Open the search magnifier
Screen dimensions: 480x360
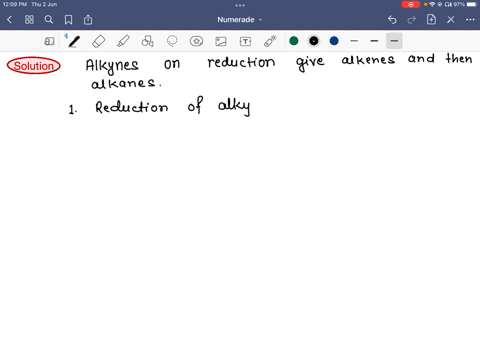click(x=49, y=20)
